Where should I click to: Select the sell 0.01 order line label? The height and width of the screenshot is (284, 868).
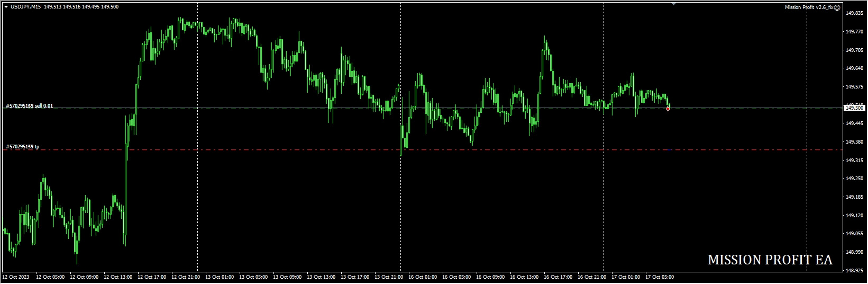pos(30,106)
